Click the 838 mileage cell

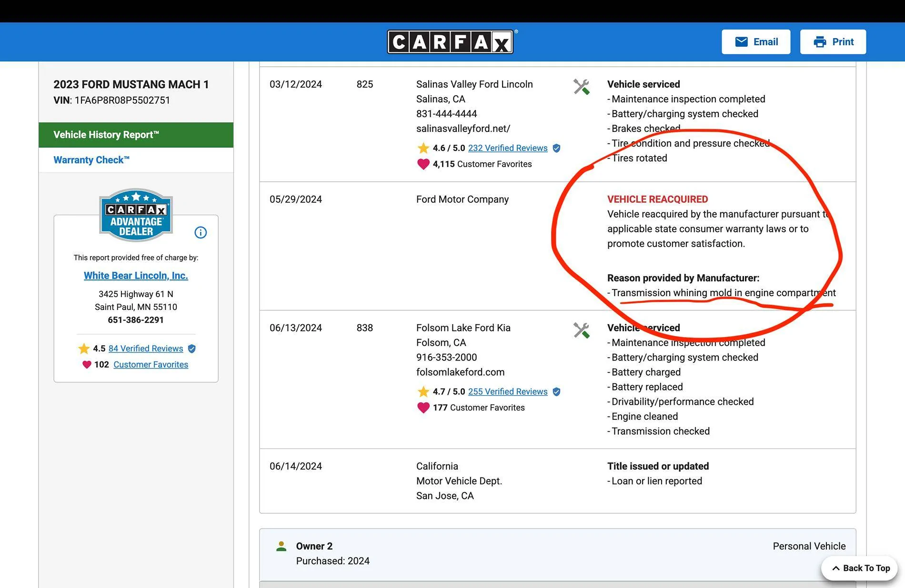[x=365, y=328]
